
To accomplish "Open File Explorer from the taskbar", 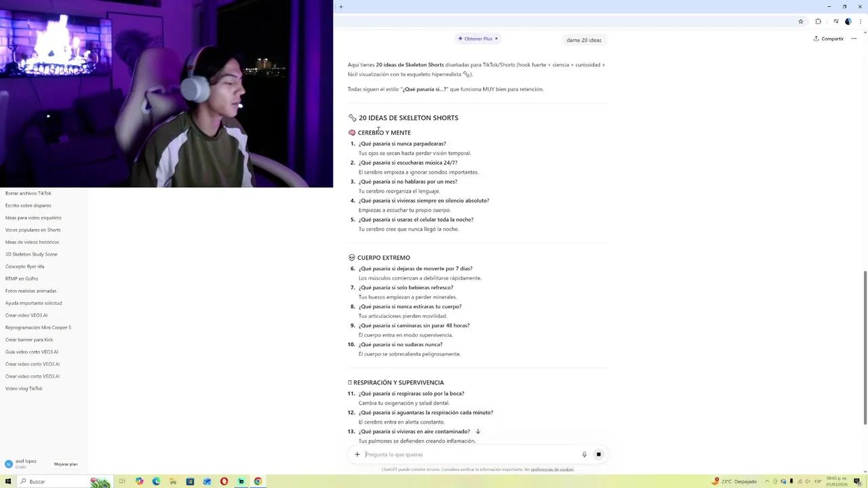I will (173, 481).
